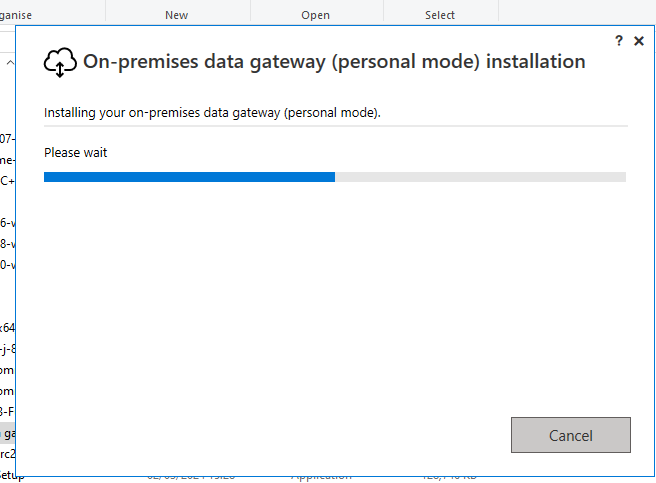Select the Open ribbon group label
This screenshot has width=656, height=483.
[315, 15]
